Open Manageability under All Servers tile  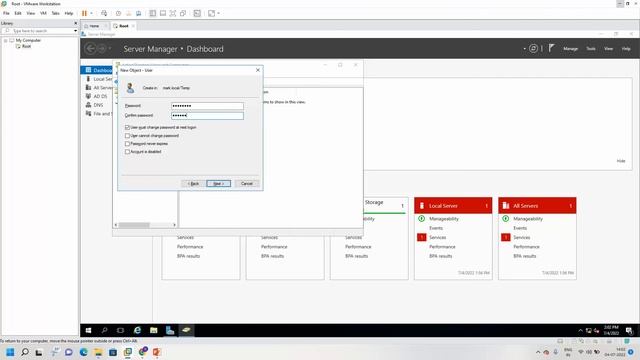point(528,219)
